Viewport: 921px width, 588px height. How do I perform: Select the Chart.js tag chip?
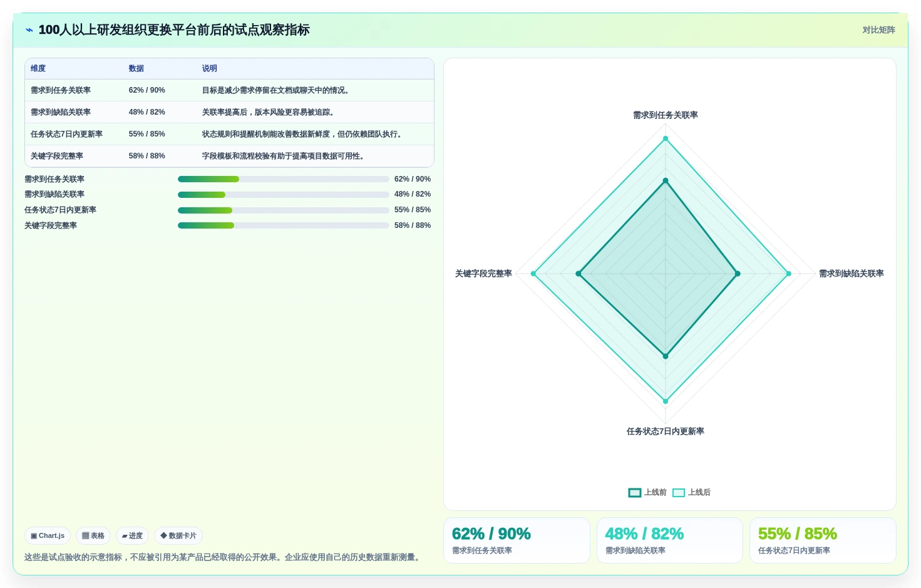click(48, 536)
